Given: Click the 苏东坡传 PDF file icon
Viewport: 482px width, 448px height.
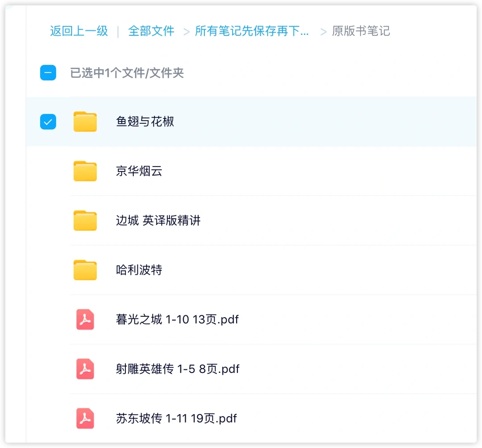Looking at the screenshot, I should click(85, 419).
